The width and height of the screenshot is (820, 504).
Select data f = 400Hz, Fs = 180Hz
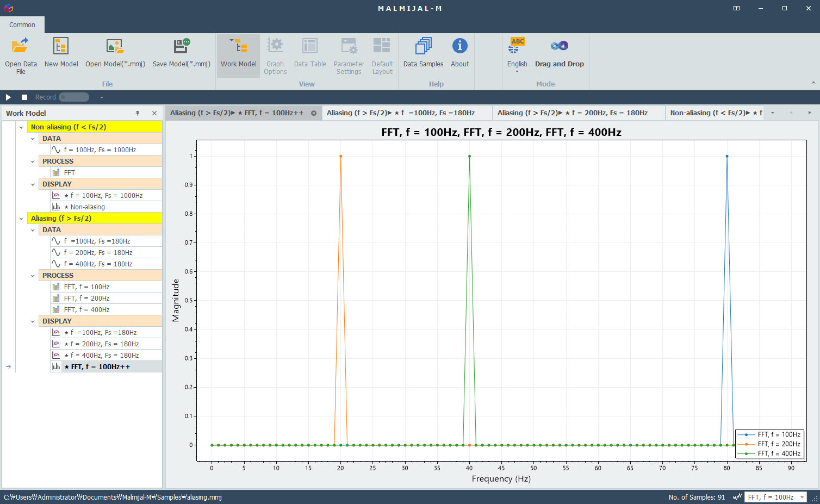[106, 264]
